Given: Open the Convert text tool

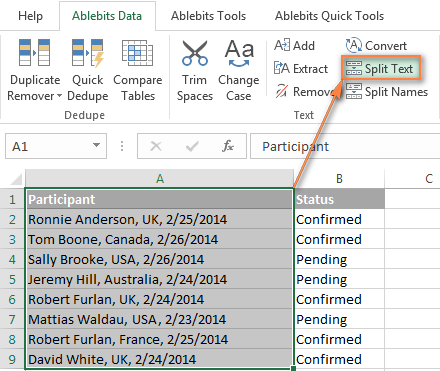Looking at the screenshot, I should [376, 45].
